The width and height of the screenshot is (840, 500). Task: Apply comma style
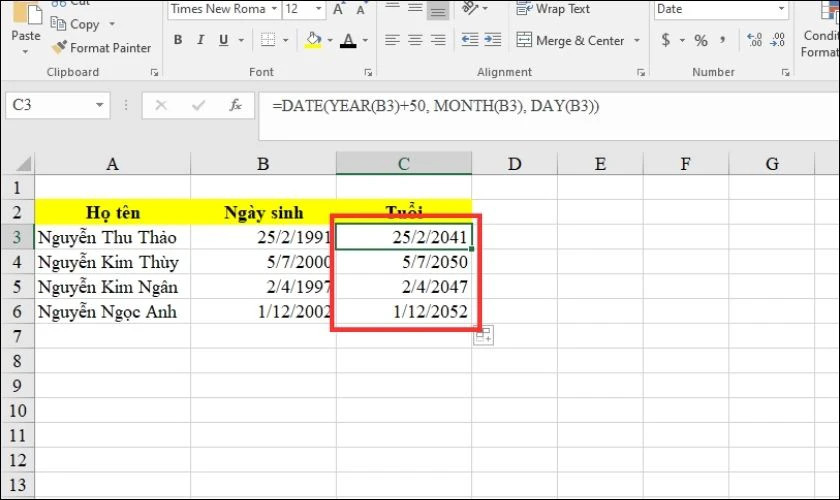click(x=723, y=40)
